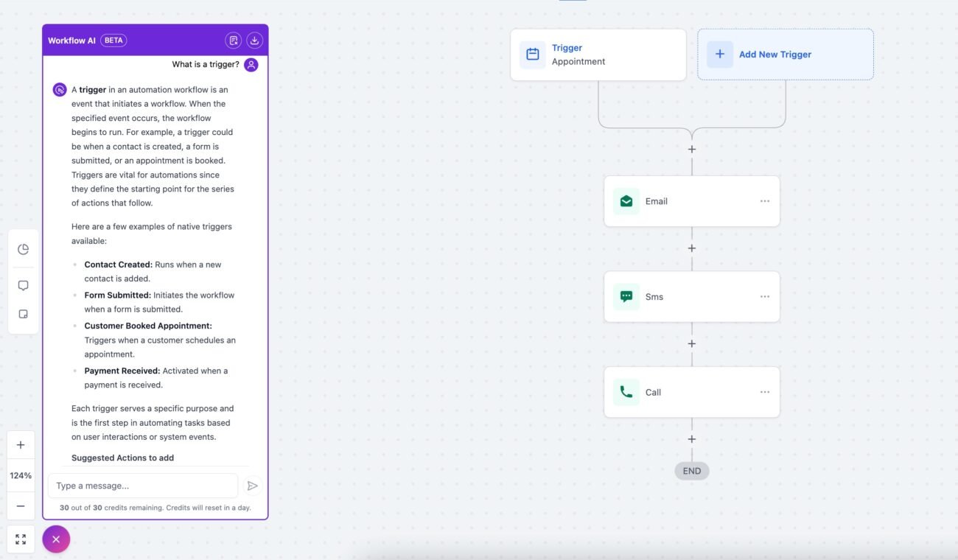The height and width of the screenshot is (560, 958).
Task: Select the Sms action's message icon
Action: tap(626, 296)
